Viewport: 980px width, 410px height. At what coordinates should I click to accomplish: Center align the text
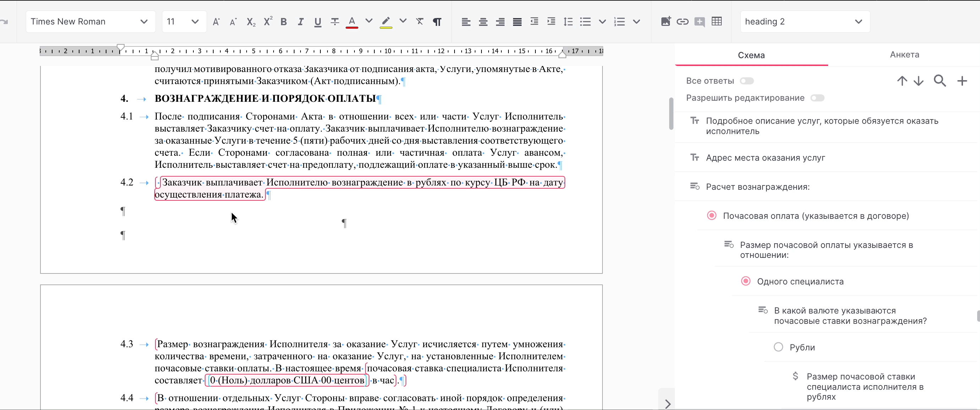point(483,22)
